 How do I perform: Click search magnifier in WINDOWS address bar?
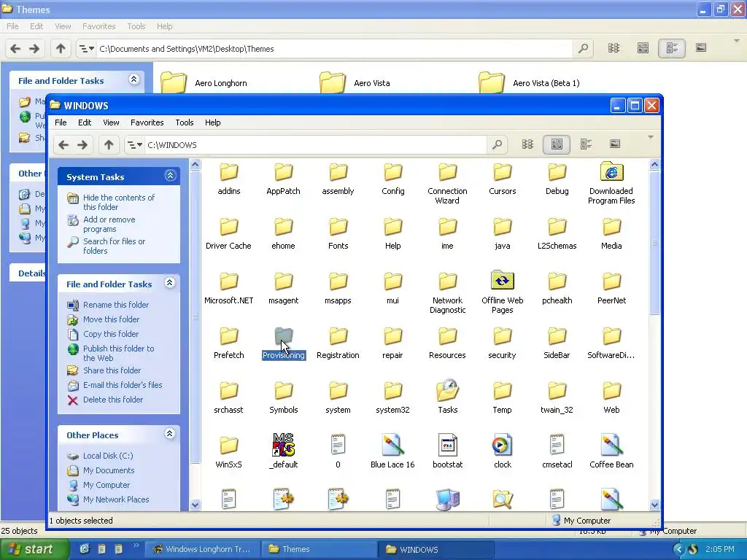(497, 144)
